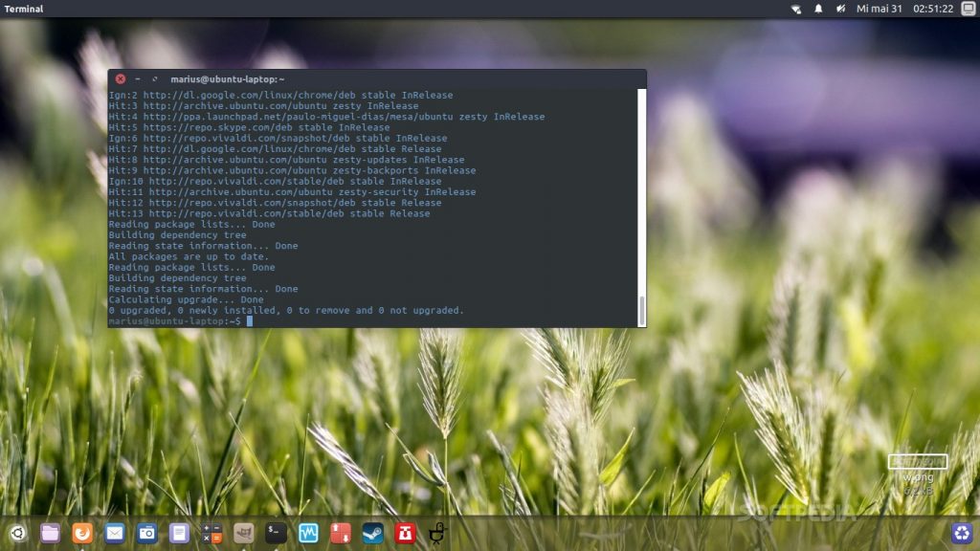Open GIMP from the dock
Viewport: 980px width, 551px height.
pos(243,533)
